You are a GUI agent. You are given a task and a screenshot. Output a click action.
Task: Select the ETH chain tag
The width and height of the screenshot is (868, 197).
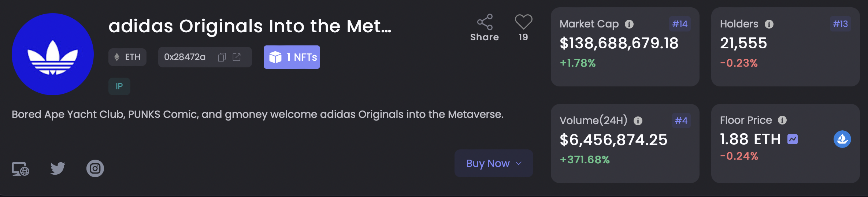pos(127,57)
